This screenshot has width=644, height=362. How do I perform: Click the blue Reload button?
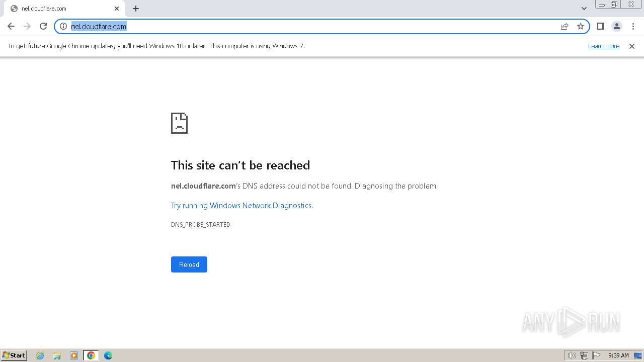[x=189, y=264]
